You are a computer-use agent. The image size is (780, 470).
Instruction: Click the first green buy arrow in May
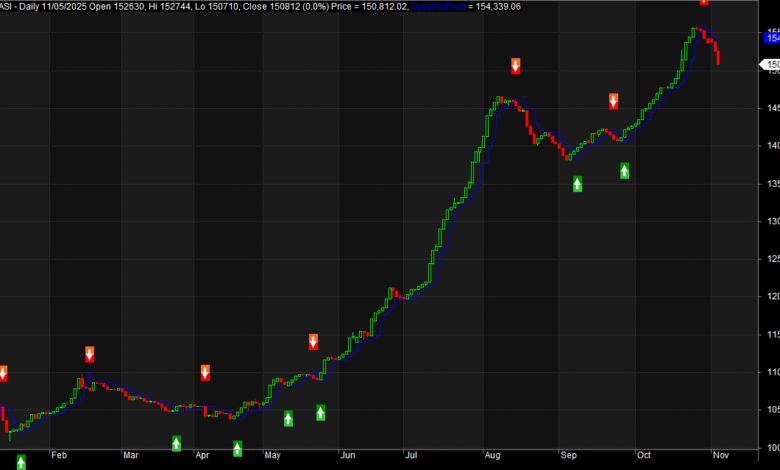coord(288,418)
